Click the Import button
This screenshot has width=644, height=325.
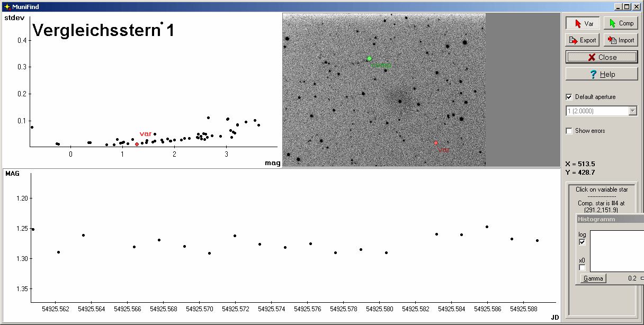point(621,40)
